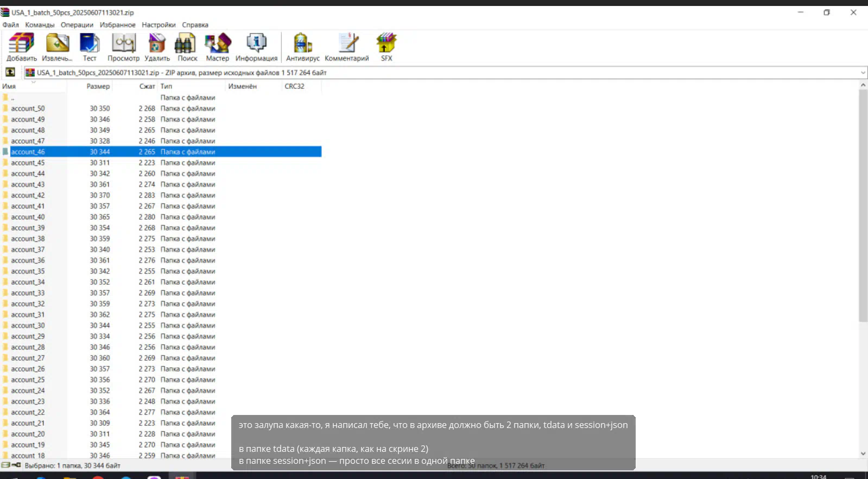Open the Операции menu
The height and width of the screenshot is (479, 868).
click(77, 25)
